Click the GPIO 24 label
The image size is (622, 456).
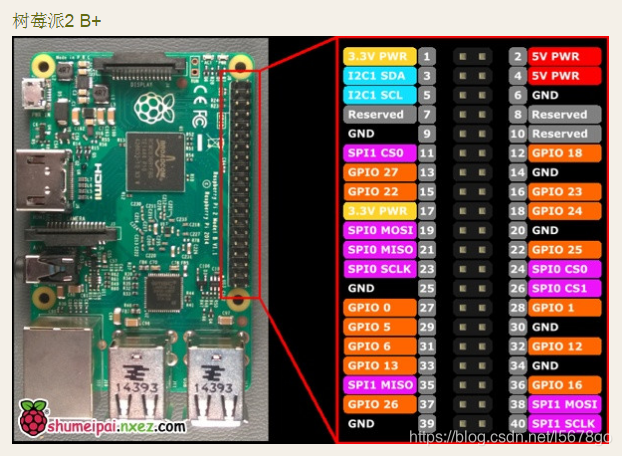tap(564, 211)
